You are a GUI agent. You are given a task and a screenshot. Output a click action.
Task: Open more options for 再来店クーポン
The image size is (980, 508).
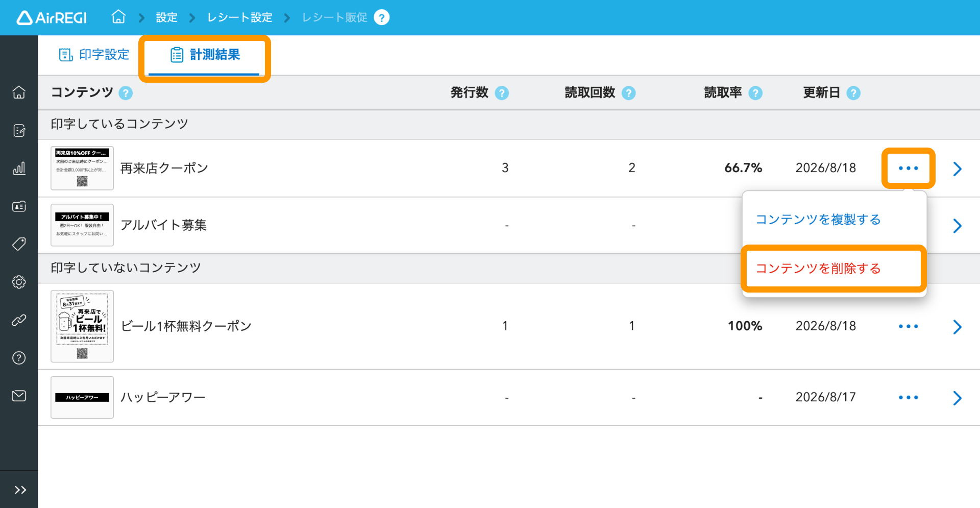(909, 168)
